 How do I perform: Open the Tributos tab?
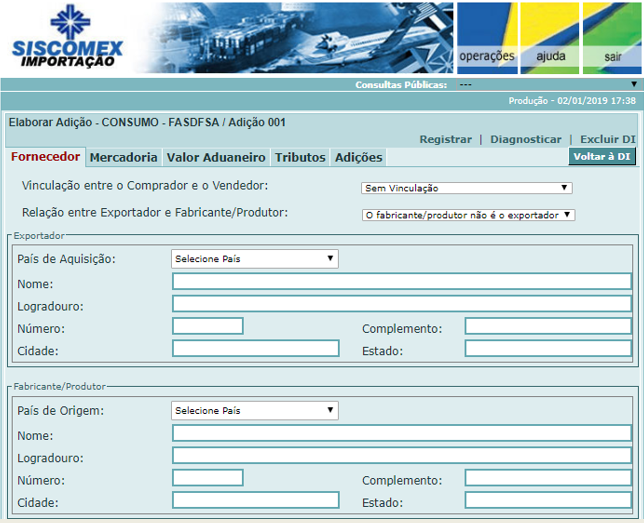(x=300, y=157)
